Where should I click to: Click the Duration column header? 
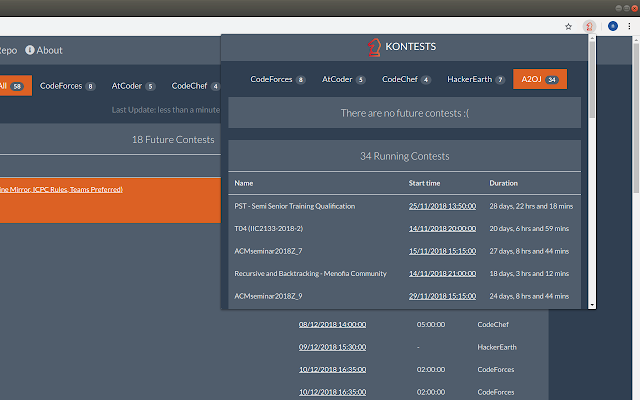(x=504, y=183)
